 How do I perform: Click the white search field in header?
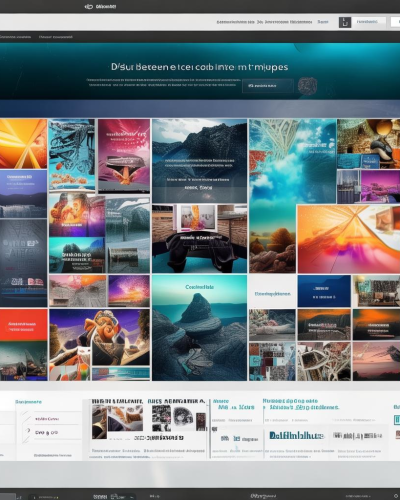click(x=369, y=22)
